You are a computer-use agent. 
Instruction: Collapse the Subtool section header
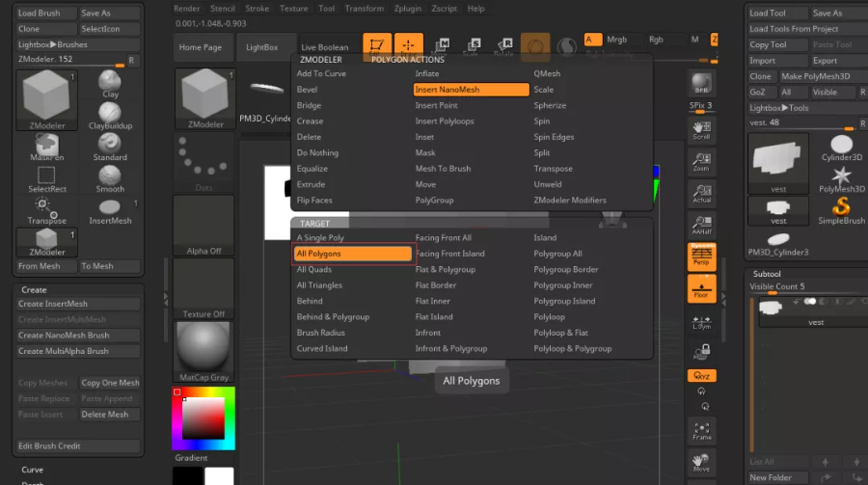767,274
